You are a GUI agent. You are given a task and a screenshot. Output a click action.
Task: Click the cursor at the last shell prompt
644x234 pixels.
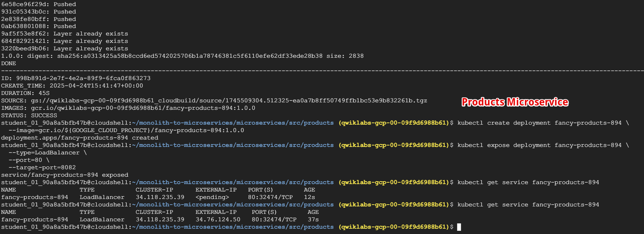coord(459,227)
